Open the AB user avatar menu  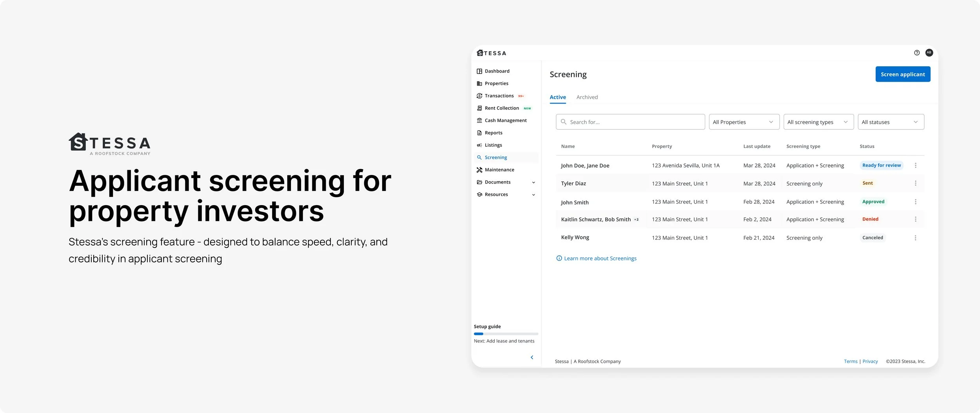click(x=929, y=53)
